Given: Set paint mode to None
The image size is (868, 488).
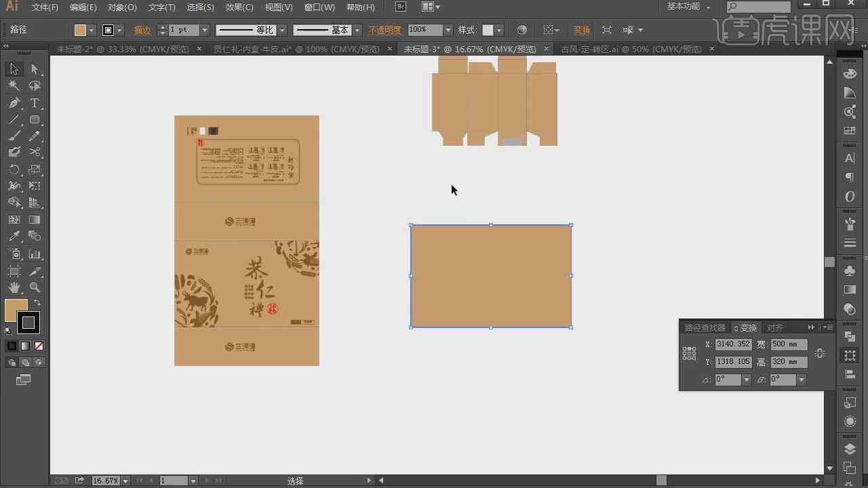Looking at the screenshot, I should (x=39, y=346).
